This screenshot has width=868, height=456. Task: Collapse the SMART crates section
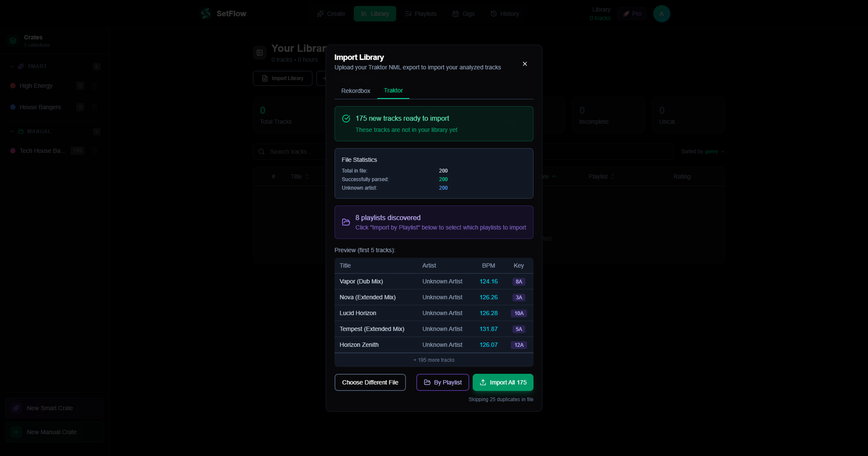click(x=11, y=66)
